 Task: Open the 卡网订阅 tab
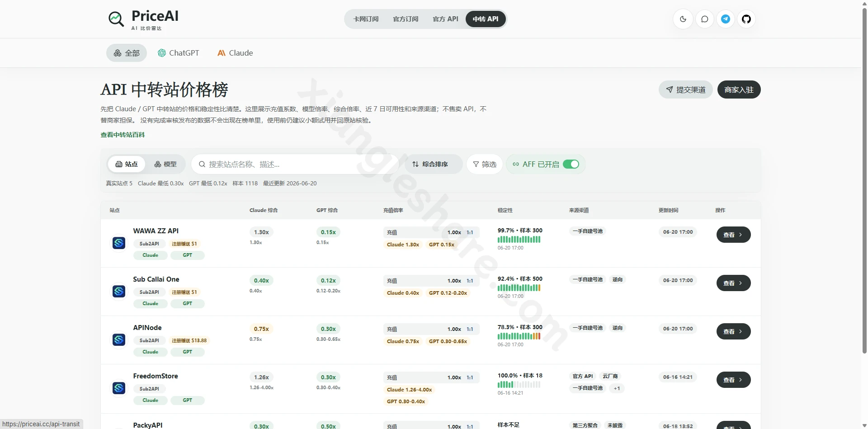click(366, 19)
